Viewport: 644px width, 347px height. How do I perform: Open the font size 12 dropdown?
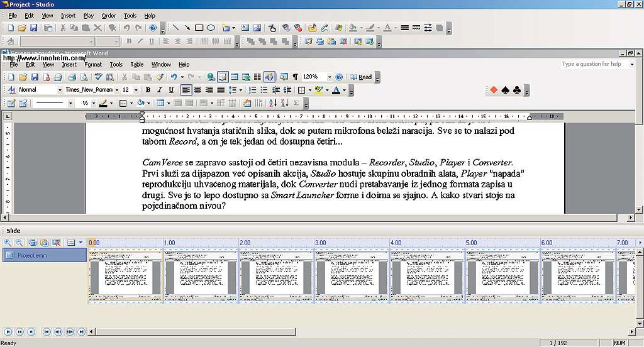pos(136,90)
